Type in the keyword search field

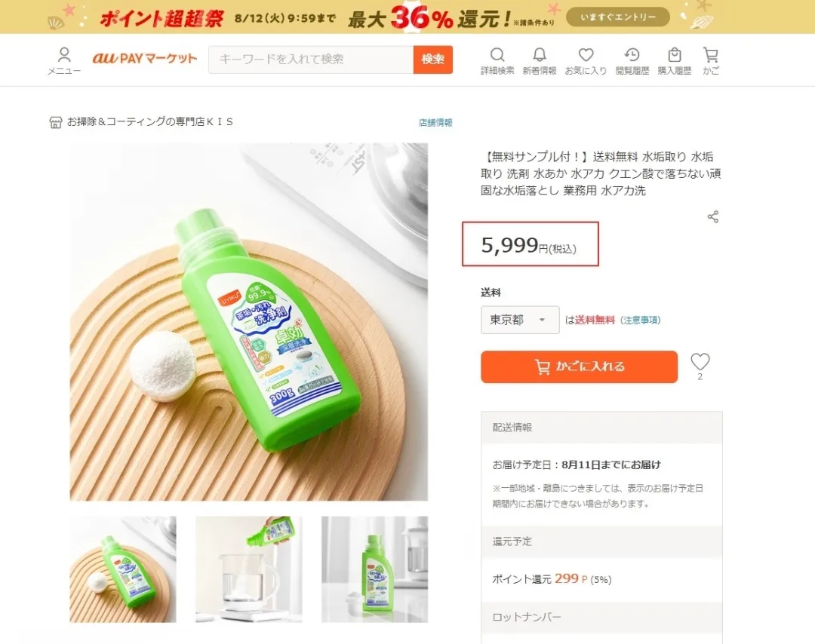pyautogui.click(x=311, y=60)
